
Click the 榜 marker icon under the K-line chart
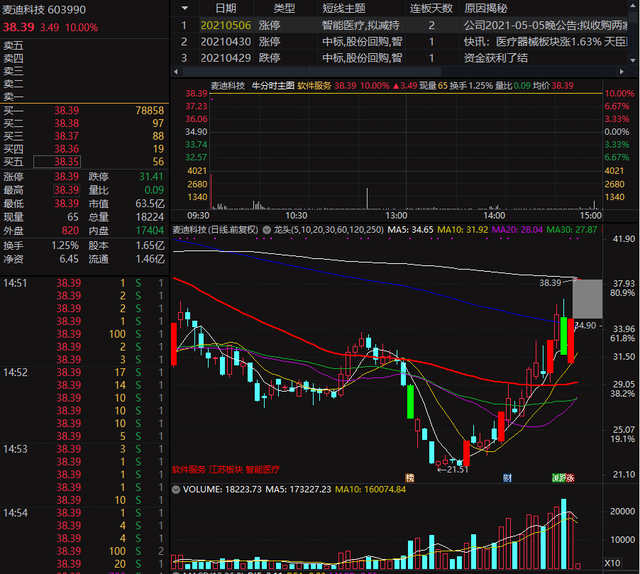[409, 478]
